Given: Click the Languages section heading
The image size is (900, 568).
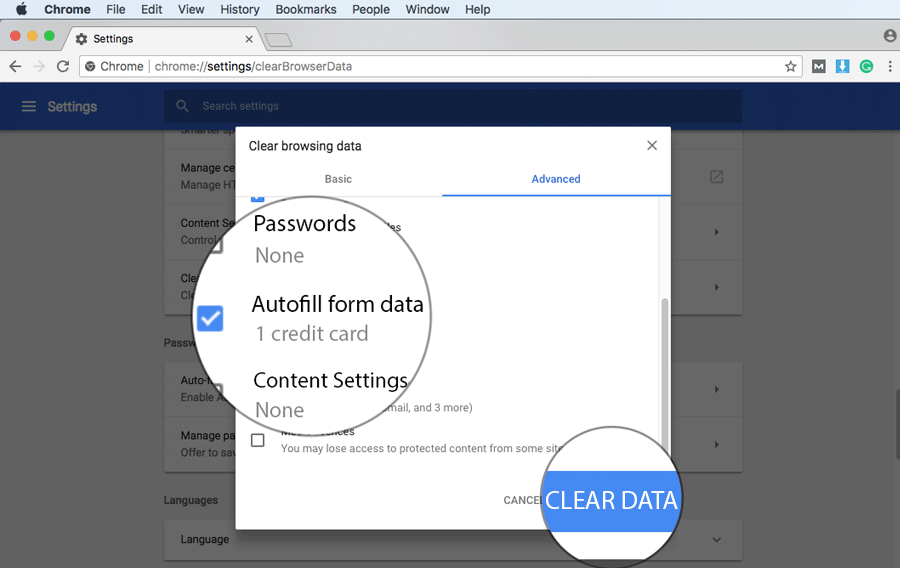Looking at the screenshot, I should pos(191,500).
